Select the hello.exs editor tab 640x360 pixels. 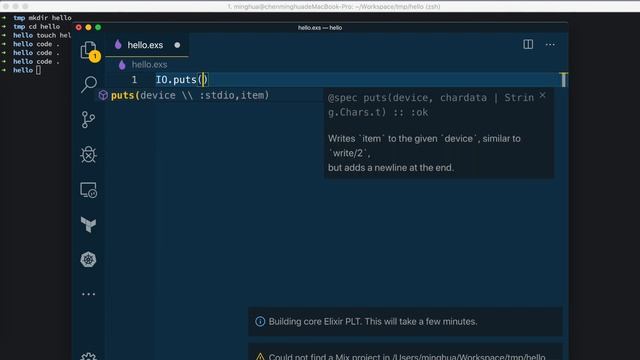[x=147, y=45]
